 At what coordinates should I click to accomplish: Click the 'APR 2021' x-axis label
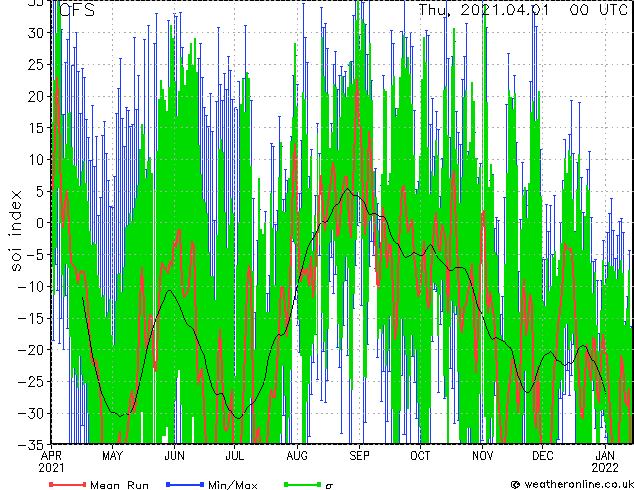51,462
